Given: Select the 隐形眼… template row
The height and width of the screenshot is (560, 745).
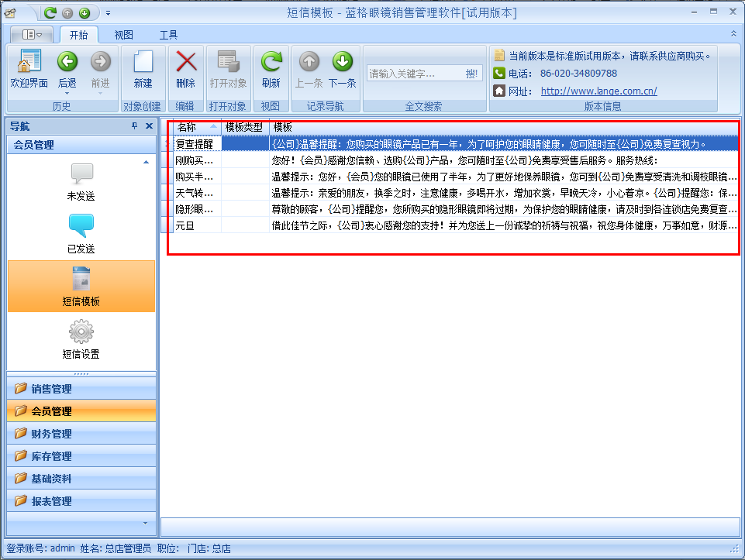Looking at the screenshot, I should [451, 209].
